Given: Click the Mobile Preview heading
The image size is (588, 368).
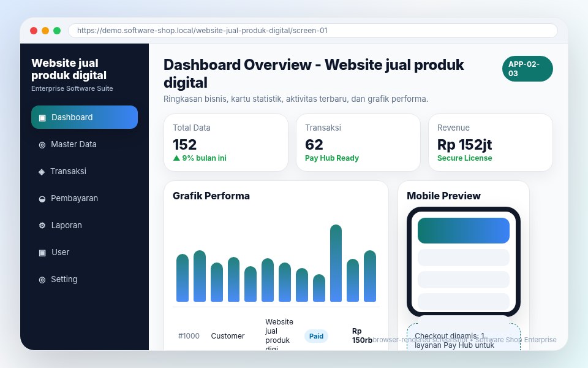Looking at the screenshot, I should [x=443, y=196].
